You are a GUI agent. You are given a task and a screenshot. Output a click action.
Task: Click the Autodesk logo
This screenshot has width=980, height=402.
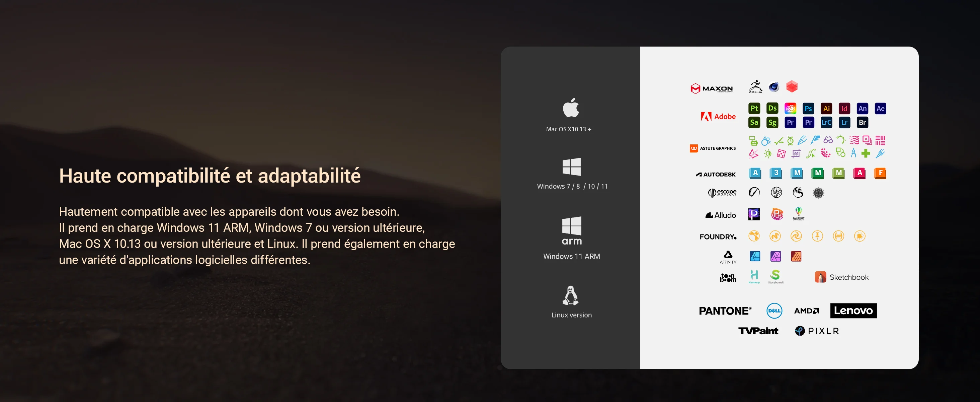click(716, 174)
